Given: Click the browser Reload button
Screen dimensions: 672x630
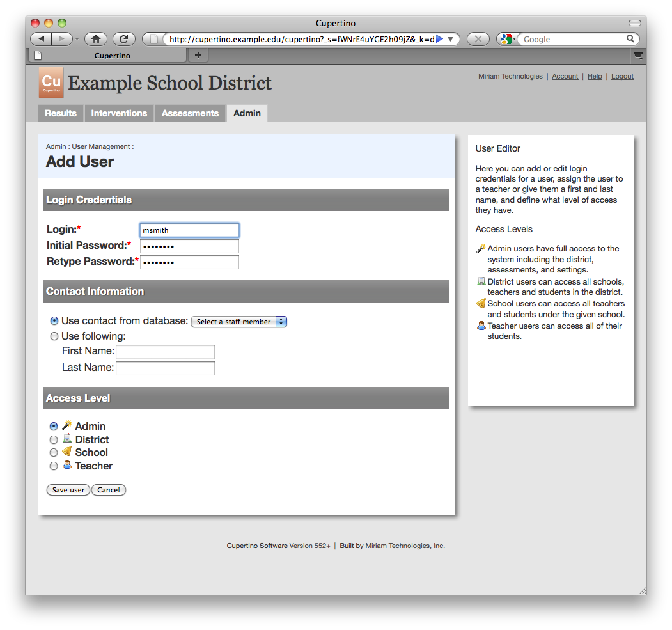Looking at the screenshot, I should coord(124,39).
